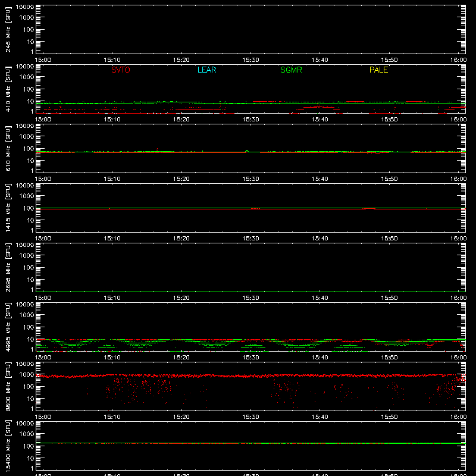Screen dimensions: 476x476
Task: Click 16:00 tick label below 4995 MHz panel
Action: pos(458,358)
